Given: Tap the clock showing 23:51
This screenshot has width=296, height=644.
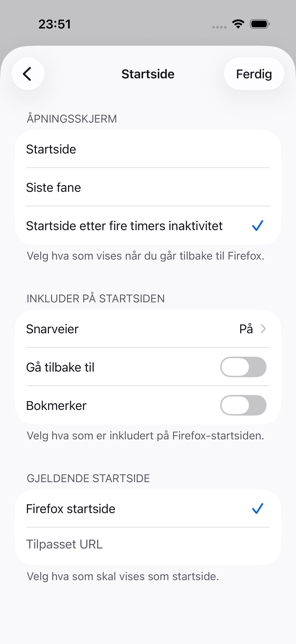Looking at the screenshot, I should pyautogui.click(x=55, y=24).
